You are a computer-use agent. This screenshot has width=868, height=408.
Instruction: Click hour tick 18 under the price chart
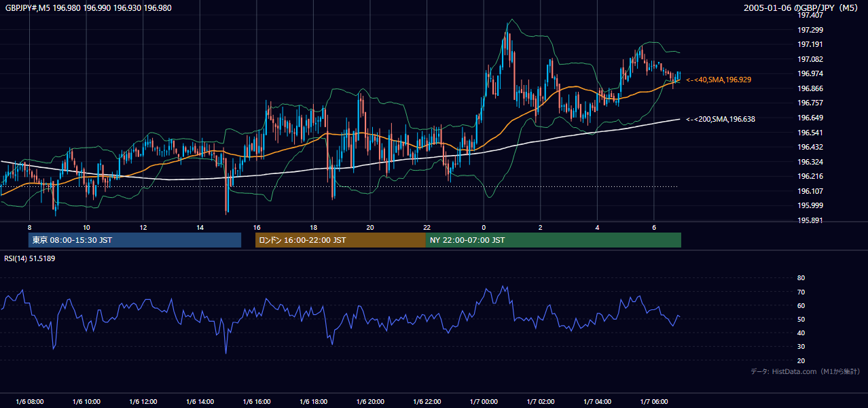(x=313, y=227)
